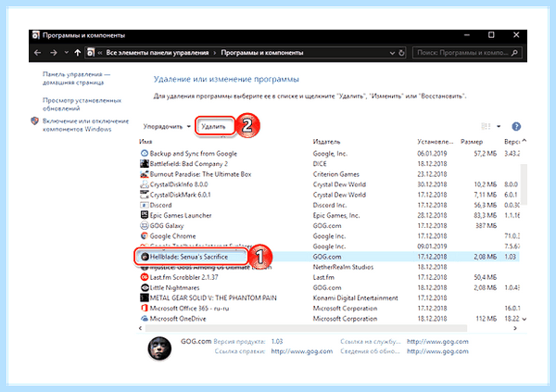Click the horizontal scrollbar left arrow

(x=141, y=328)
